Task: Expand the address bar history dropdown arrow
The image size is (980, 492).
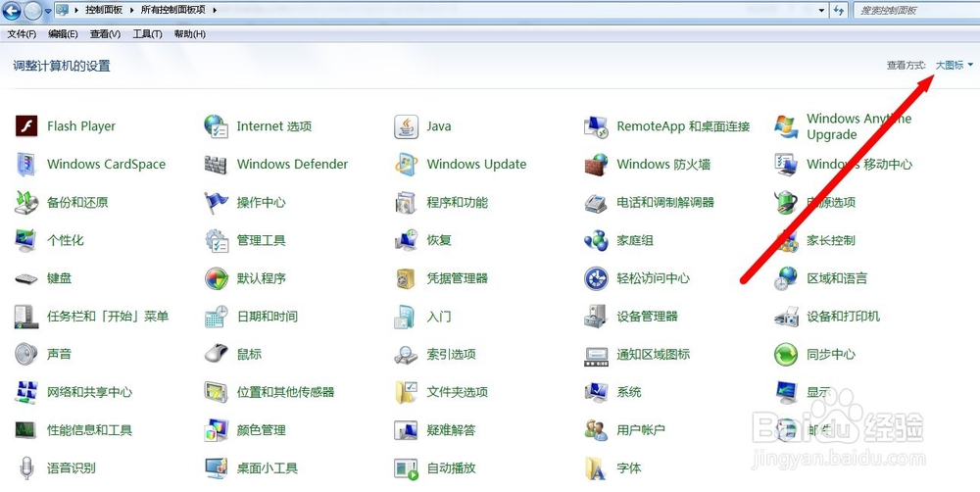Action: point(822,11)
